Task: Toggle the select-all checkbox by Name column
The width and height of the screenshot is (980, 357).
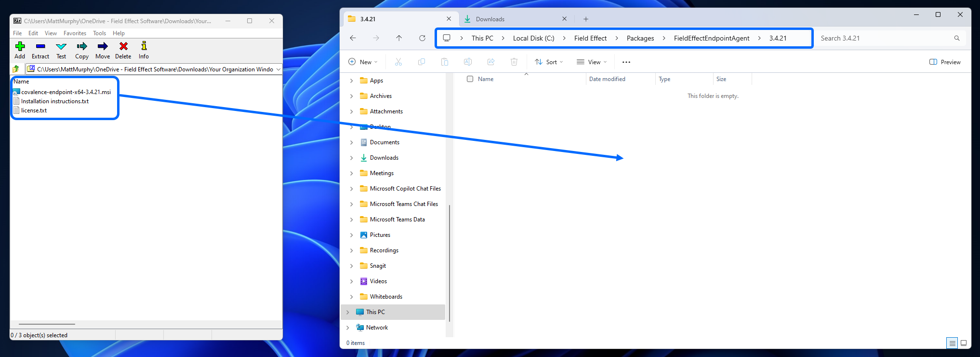Action: click(470, 79)
